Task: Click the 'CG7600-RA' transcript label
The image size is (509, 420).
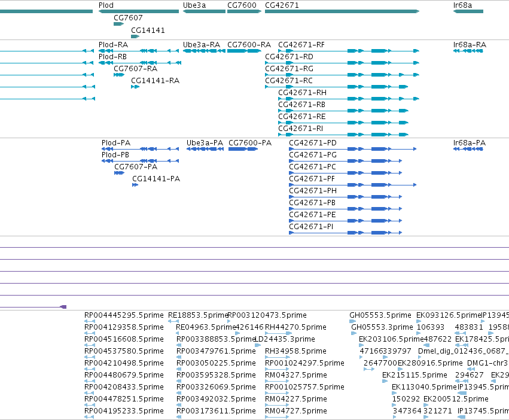Action: (x=249, y=44)
